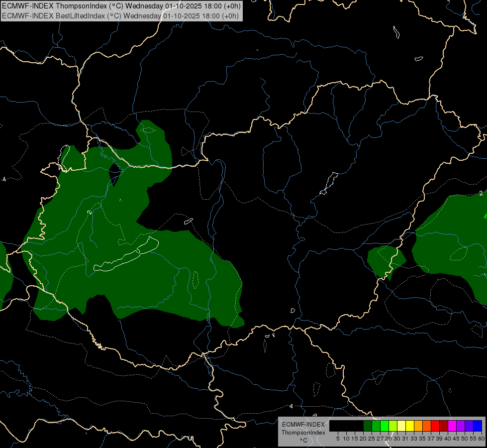This screenshot has width=487, height=448.
Task: Pick the violet 50-55 legend swatch
Action: [x=469, y=426]
